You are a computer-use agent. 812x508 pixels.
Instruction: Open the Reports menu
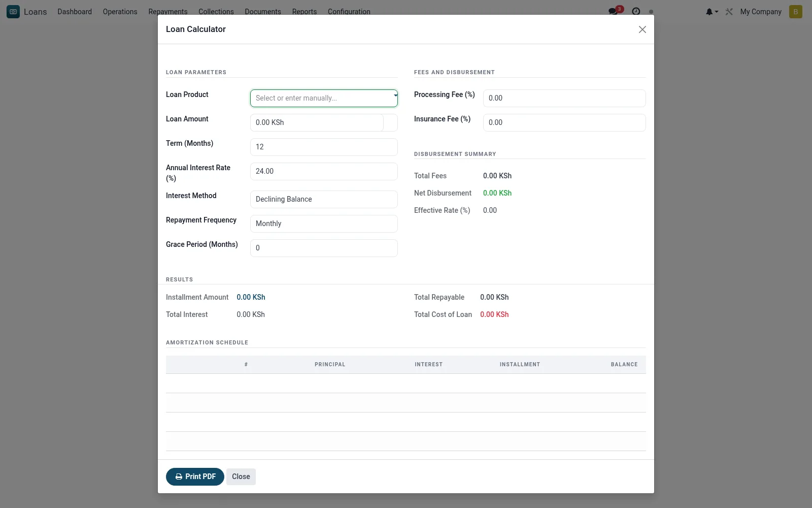click(304, 11)
